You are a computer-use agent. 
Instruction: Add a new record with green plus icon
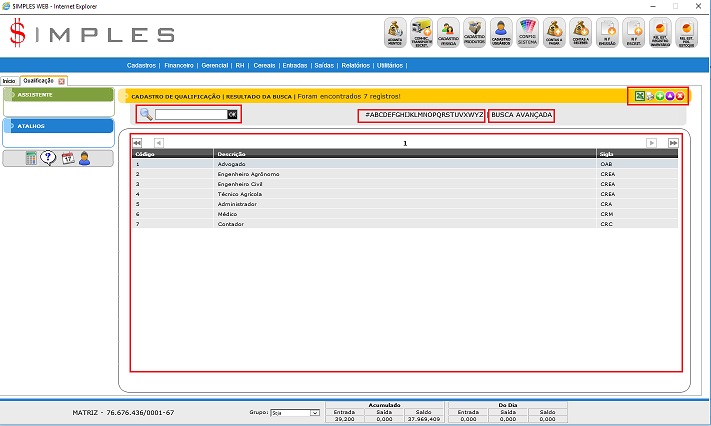[660, 96]
